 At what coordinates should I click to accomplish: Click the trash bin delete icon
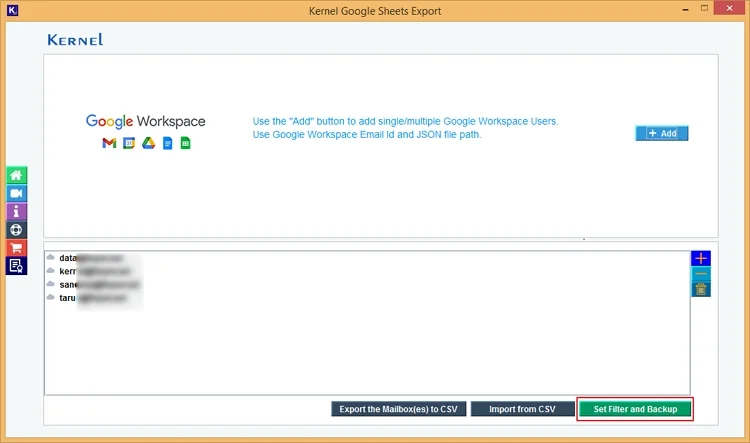[701, 290]
